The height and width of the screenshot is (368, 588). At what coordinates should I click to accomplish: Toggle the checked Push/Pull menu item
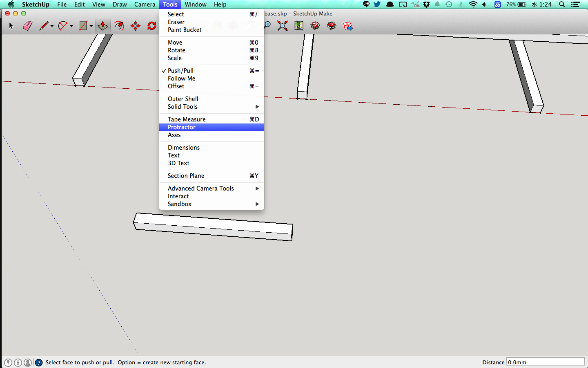point(180,71)
